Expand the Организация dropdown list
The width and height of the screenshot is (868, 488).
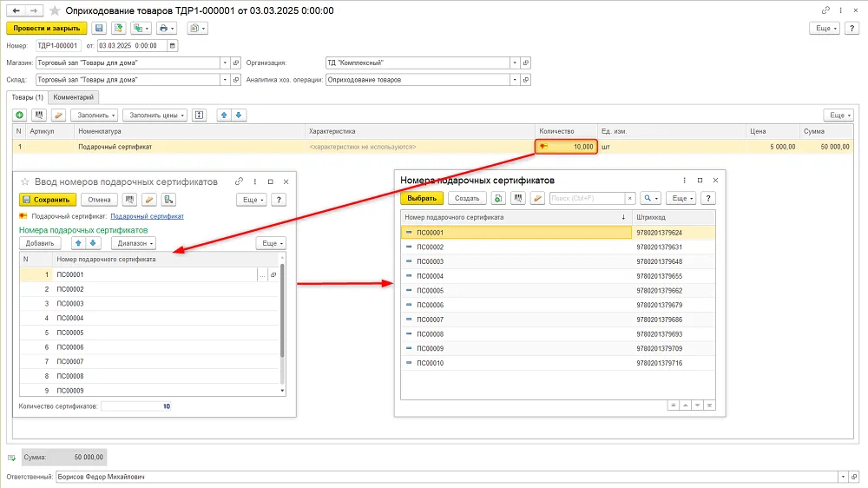(515, 63)
